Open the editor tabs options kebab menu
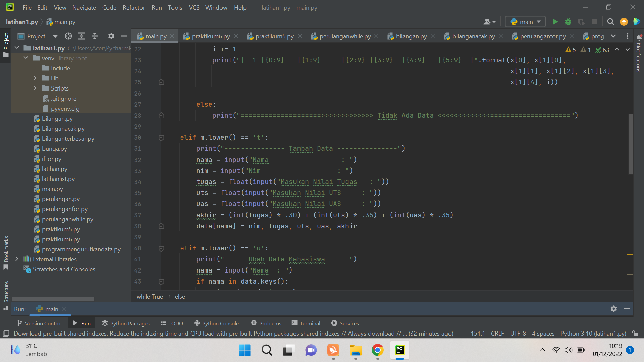This screenshot has height=362, width=644. click(x=628, y=36)
